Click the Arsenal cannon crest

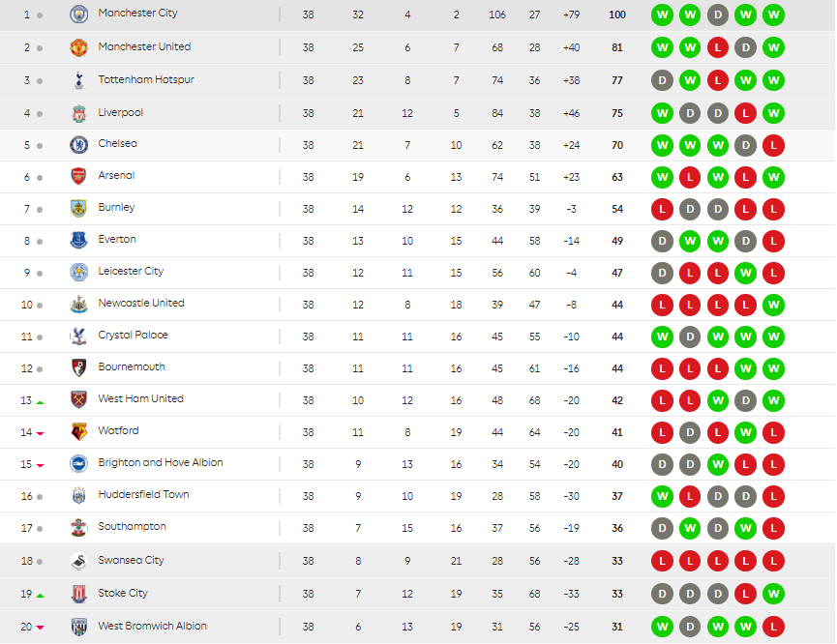tap(79, 177)
